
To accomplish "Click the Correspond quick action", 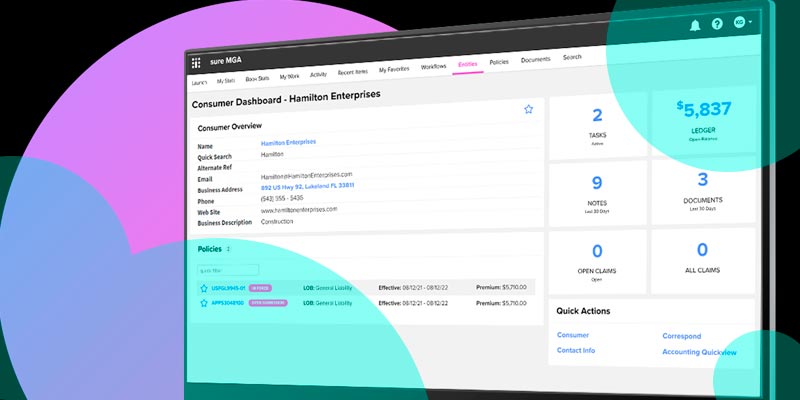I will pyautogui.click(x=682, y=336).
